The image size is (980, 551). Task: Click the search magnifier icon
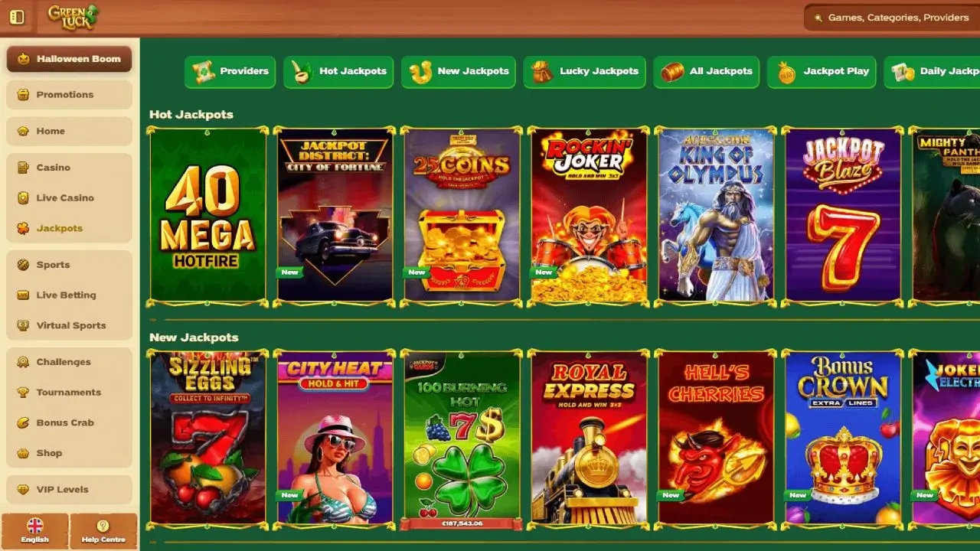[x=818, y=18]
